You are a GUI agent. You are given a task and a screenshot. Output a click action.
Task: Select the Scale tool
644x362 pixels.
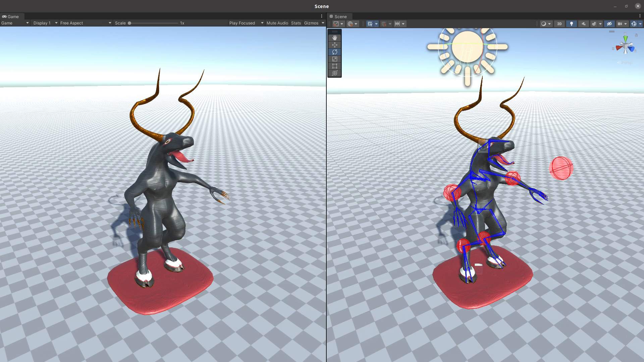(x=334, y=59)
